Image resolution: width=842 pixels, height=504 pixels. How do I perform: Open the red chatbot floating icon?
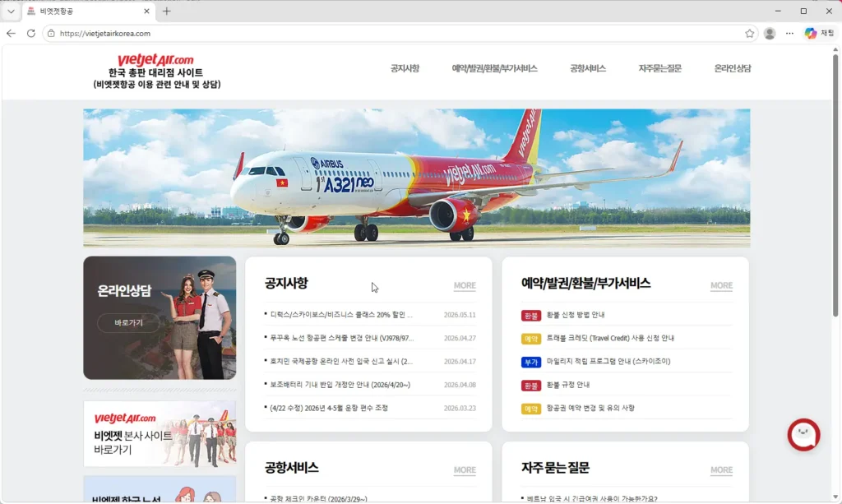point(803,434)
